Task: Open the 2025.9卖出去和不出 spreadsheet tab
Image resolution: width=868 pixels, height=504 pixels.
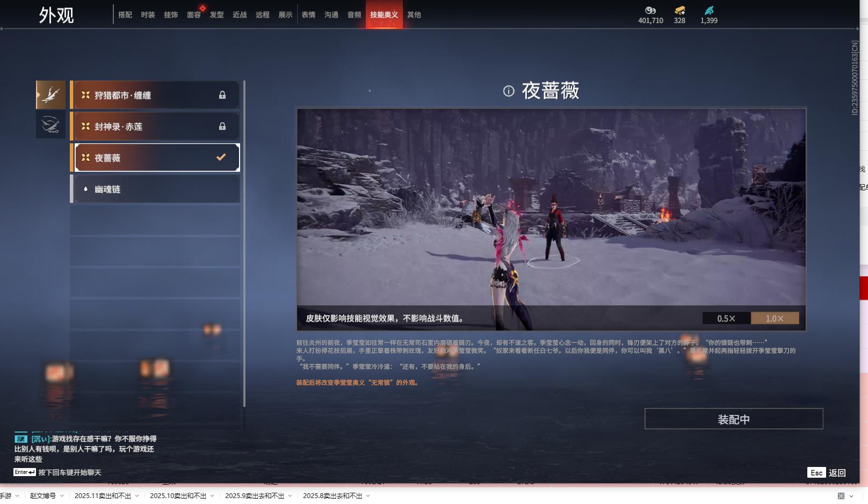Action: 255,496
